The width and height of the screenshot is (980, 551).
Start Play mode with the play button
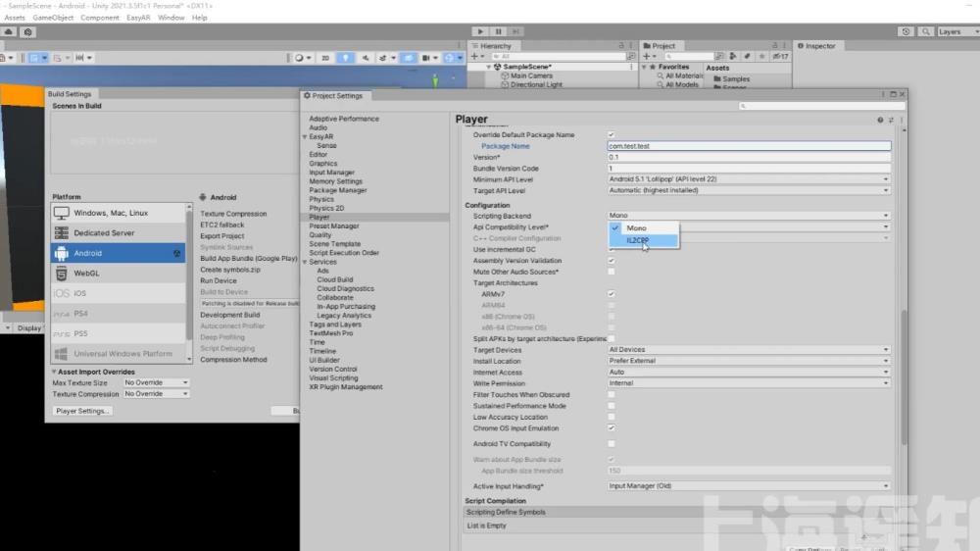tap(480, 31)
